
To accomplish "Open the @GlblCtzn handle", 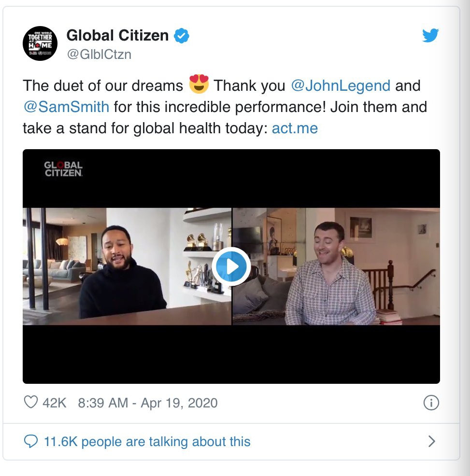I will 99,55.
